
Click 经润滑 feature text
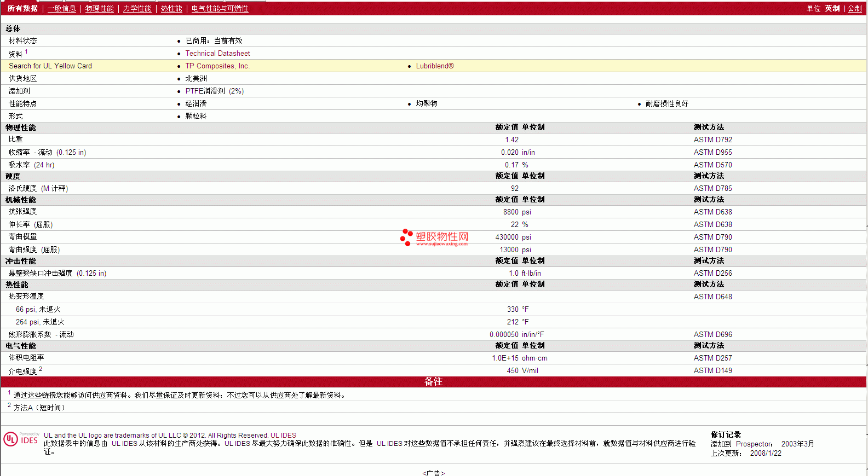[x=196, y=103]
